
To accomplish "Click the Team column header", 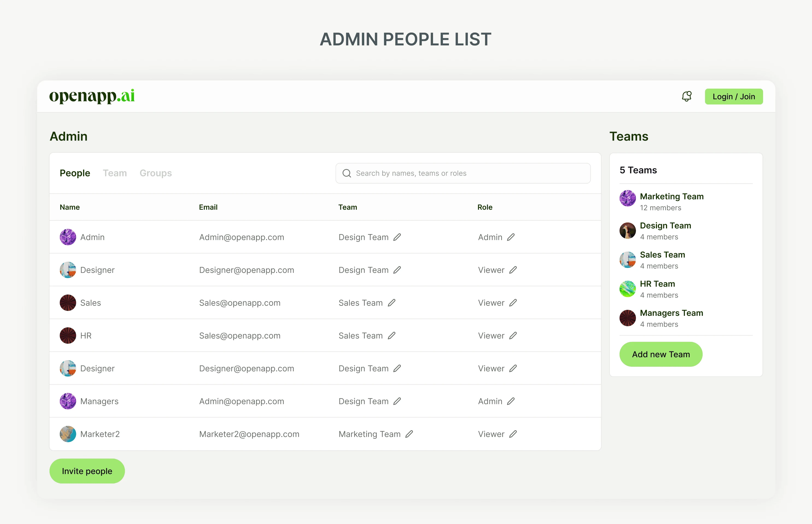I will pos(348,207).
